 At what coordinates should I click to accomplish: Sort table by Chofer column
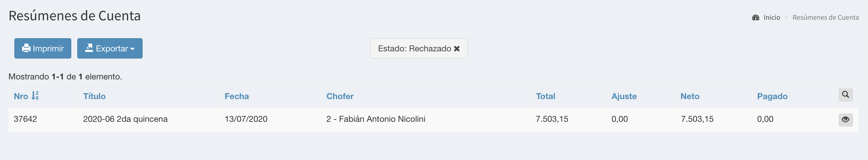340,96
